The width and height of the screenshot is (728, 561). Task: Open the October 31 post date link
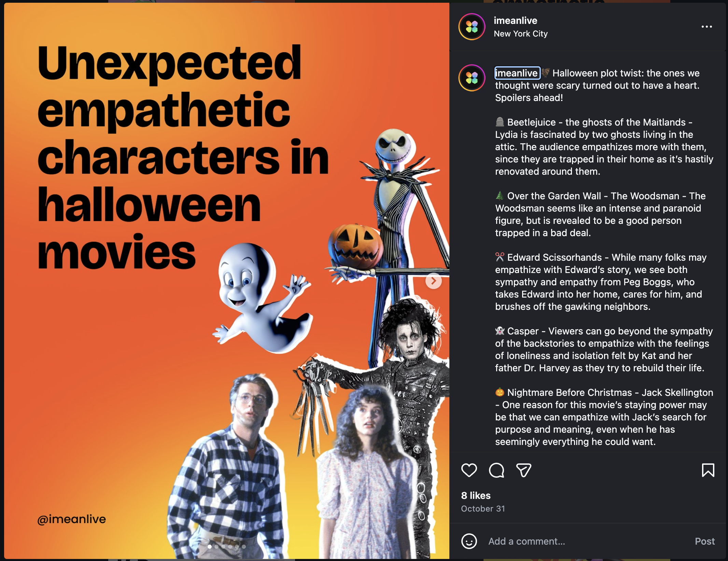483,509
